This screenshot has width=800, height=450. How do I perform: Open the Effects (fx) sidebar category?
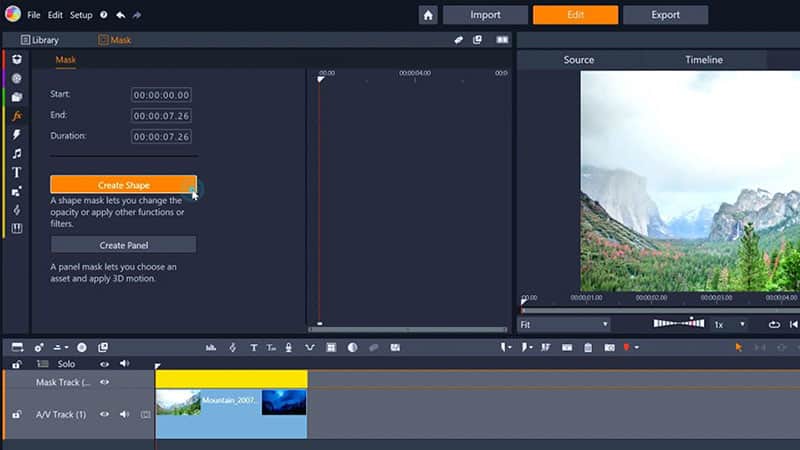(17, 116)
